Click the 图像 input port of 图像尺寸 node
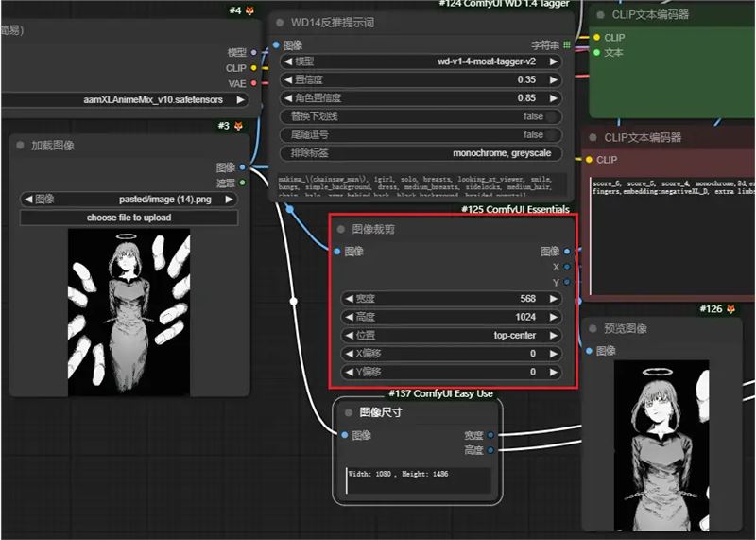The image size is (756, 540). tap(345, 435)
